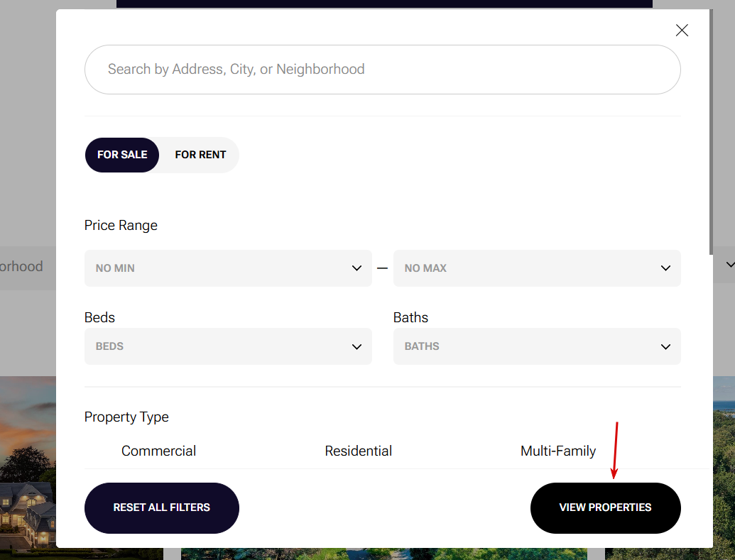Click the NO MAX chevron arrow
The image size is (735, 560).
[x=665, y=268]
